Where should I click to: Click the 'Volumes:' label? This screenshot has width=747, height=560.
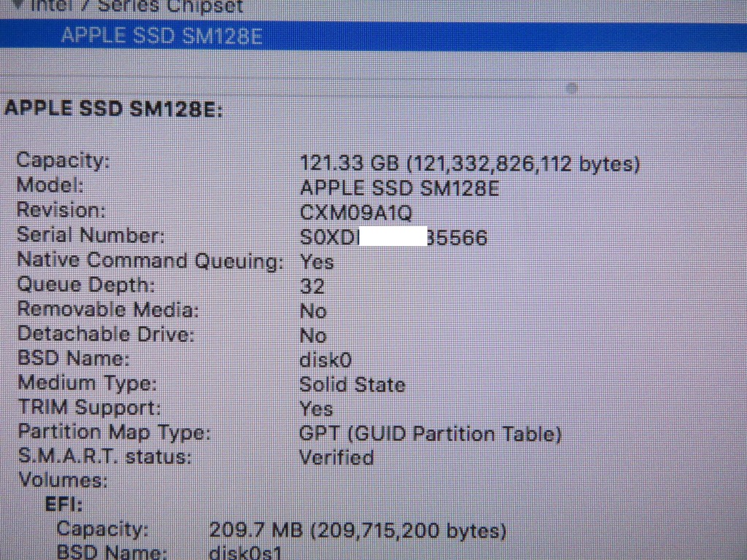coord(63,480)
